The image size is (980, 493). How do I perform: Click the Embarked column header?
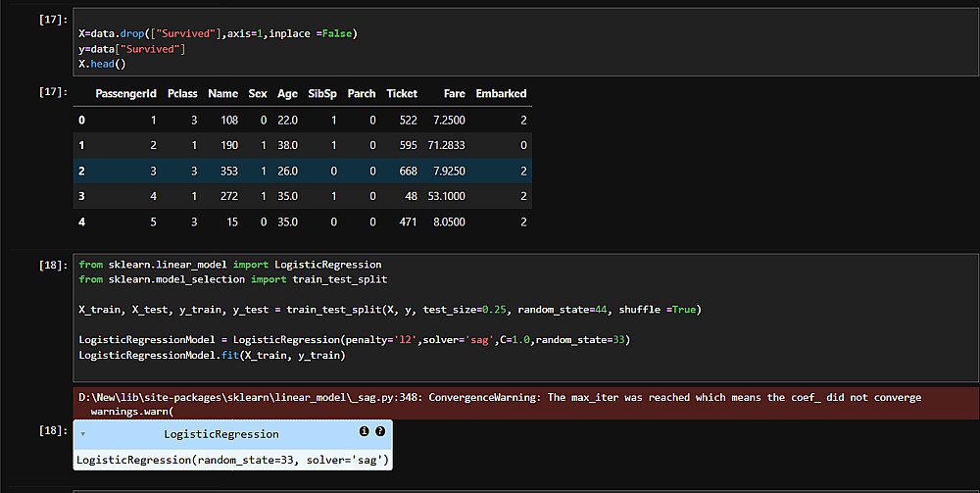(501, 94)
